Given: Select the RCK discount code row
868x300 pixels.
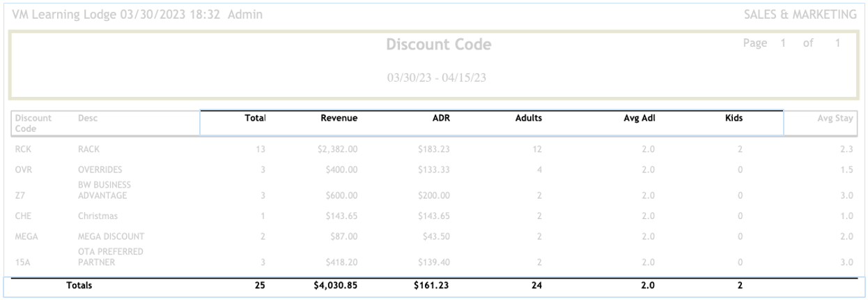Looking at the screenshot, I should tap(23, 149).
